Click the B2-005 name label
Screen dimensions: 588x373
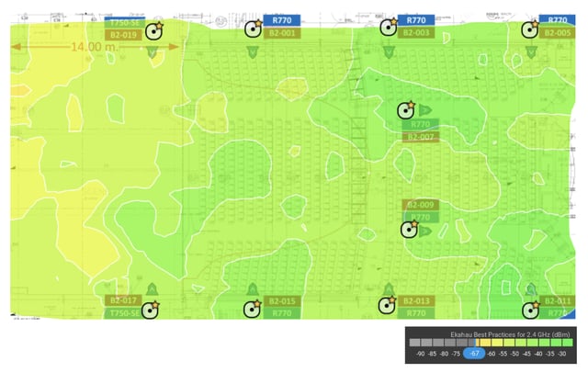point(558,32)
